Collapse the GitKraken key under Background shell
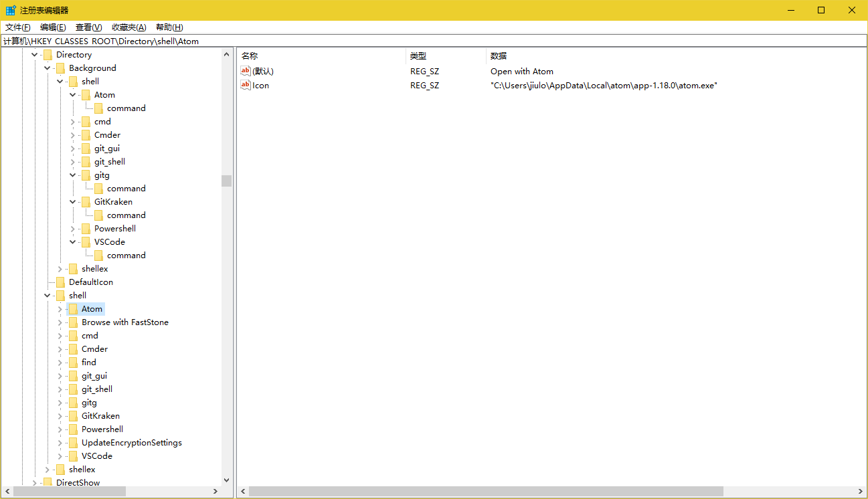 [73, 202]
